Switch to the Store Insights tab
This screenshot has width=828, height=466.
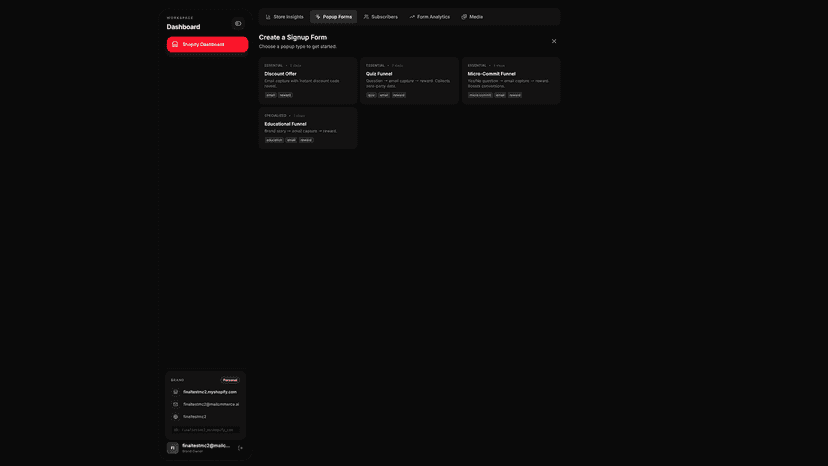pyautogui.click(x=285, y=17)
